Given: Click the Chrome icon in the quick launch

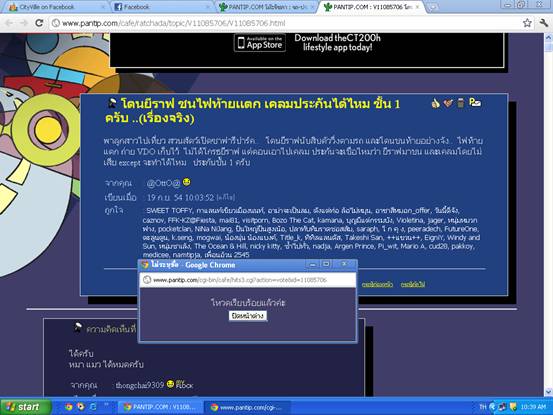Looking at the screenshot, I should pyautogui.click(x=68, y=407).
